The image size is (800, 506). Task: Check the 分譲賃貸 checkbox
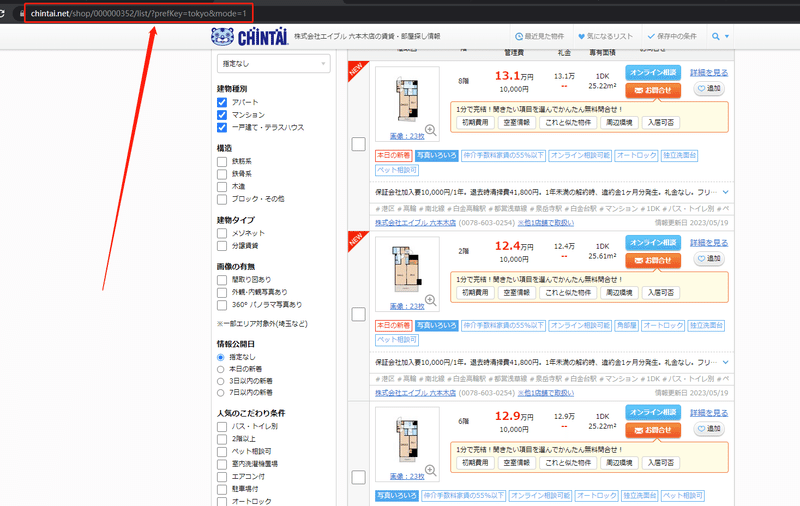(x=222, y=246)
